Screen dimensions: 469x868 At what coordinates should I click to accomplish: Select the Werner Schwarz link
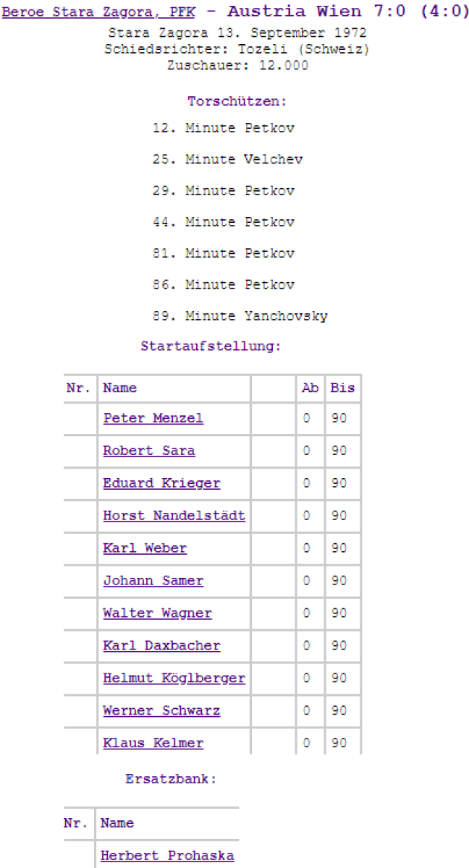coord(161,711)
